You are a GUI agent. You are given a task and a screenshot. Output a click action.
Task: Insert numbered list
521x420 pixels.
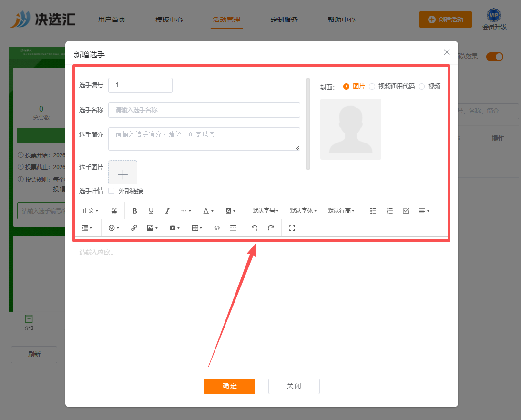[x=389, y=211]
